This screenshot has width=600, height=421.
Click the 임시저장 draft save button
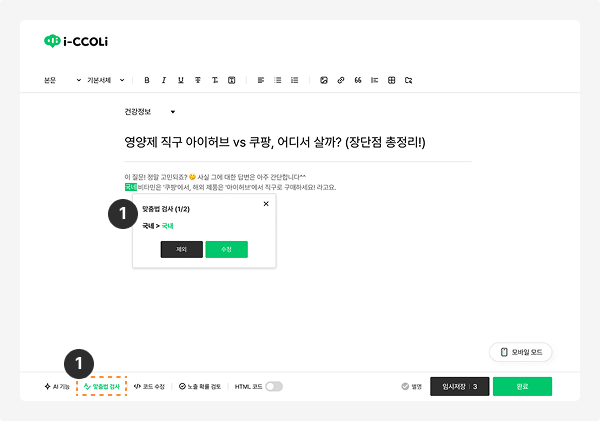(460, 387)
